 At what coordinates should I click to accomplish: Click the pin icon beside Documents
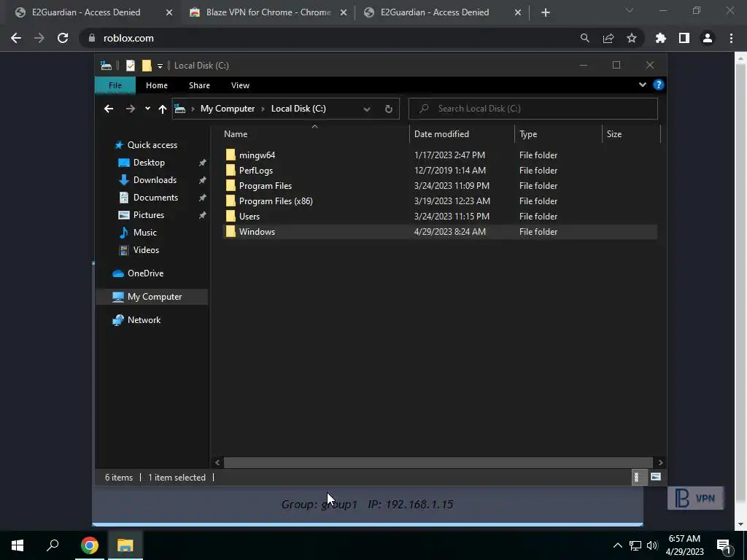[203, 198]
